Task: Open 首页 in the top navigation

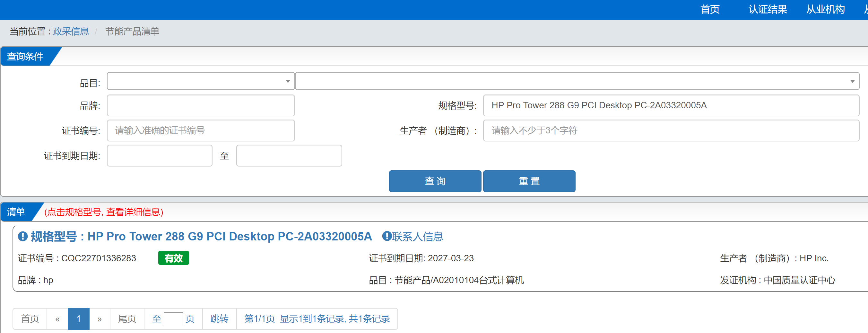Action: [710, 9]
